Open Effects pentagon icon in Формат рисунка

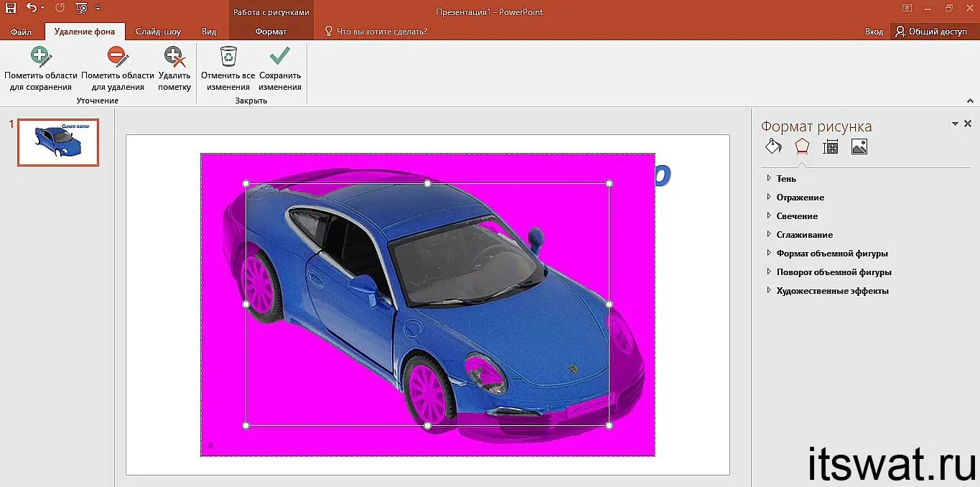[x=802, y=147]
